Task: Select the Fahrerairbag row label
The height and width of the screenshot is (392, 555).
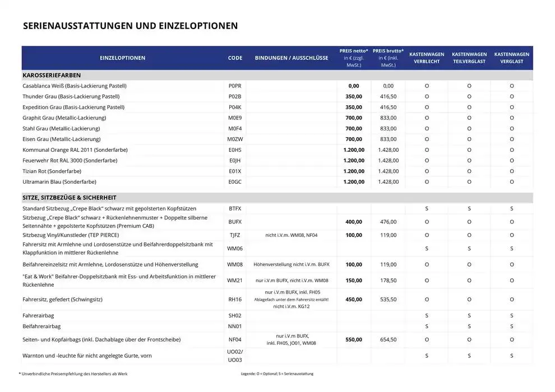Action: (39, 316)
